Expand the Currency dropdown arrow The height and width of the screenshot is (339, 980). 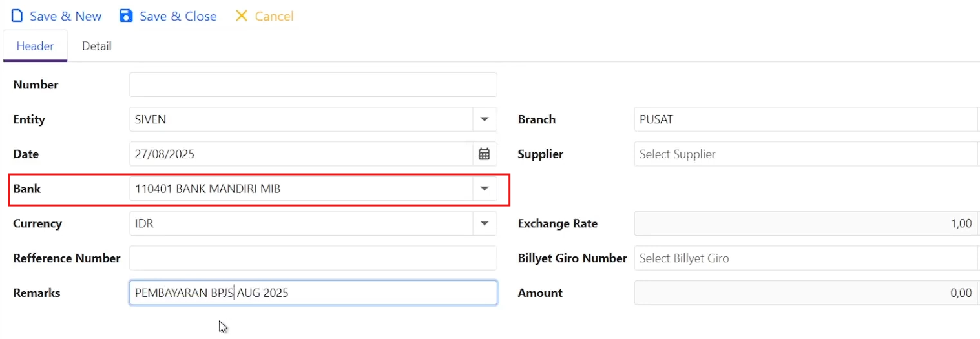(485, 223)
